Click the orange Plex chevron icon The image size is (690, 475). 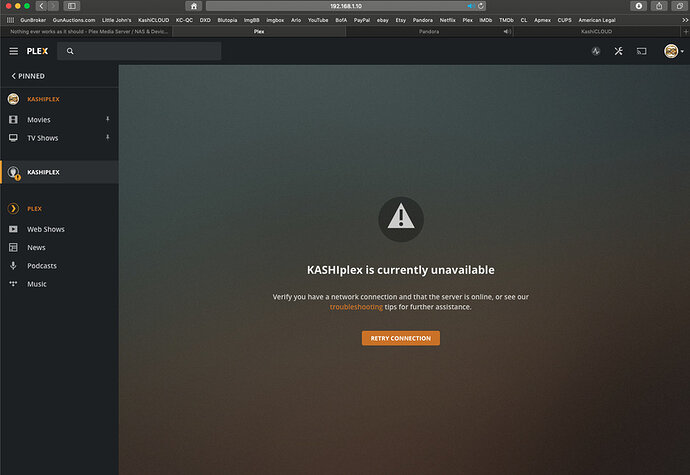(13, 208)
